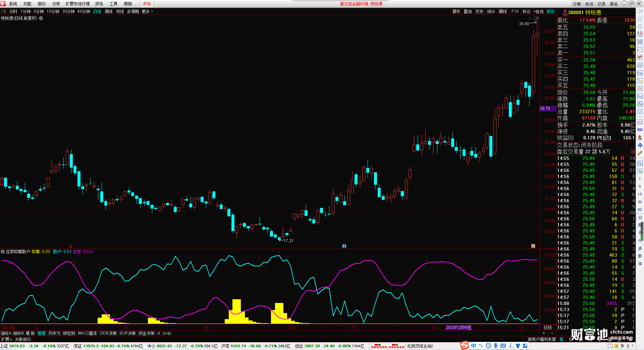The image size is (644, 350).
Task: Click the microphone icon in the IME bar
Action: pyautogui.click(x=495, y=346)
